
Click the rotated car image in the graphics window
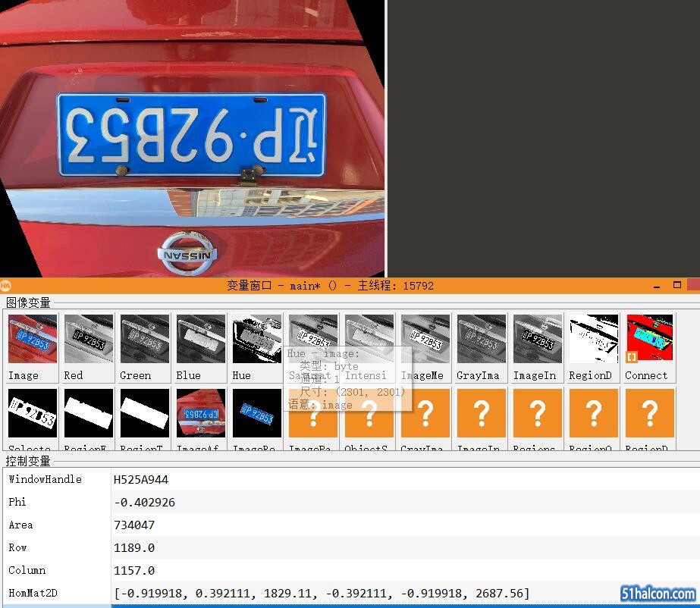[192, 139]
